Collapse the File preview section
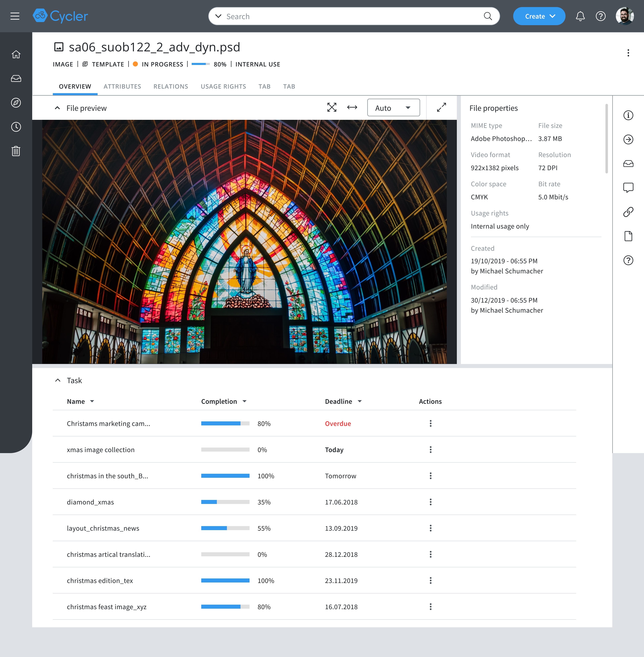The height and width of the screenshot is (657, 644). [57, 108]
